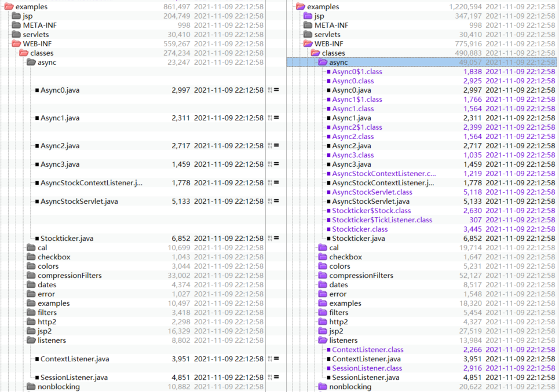Select ContextListener.java in the left pane
The height and width of the screenshot is (392, 559).
pyautogui.click(x=75, y=359)
